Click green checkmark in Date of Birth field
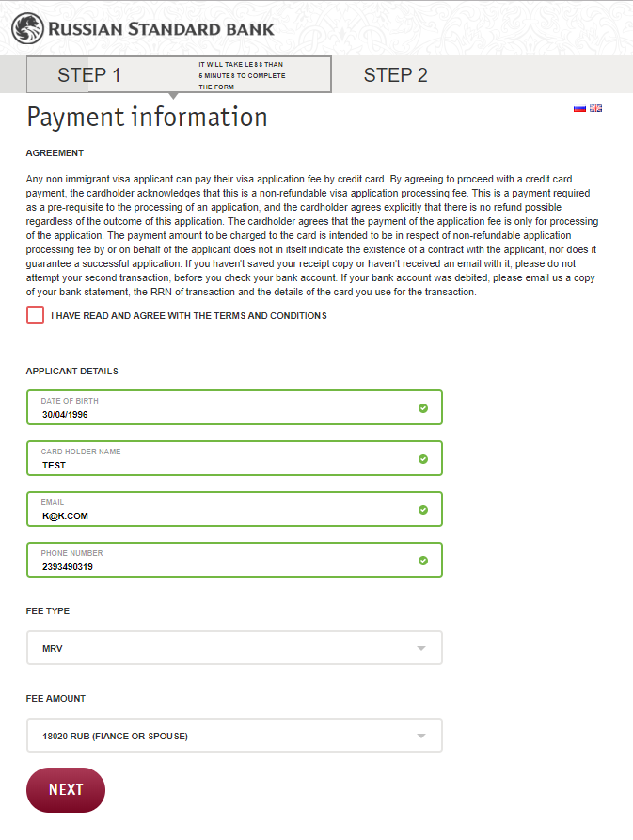 (423, 408)
